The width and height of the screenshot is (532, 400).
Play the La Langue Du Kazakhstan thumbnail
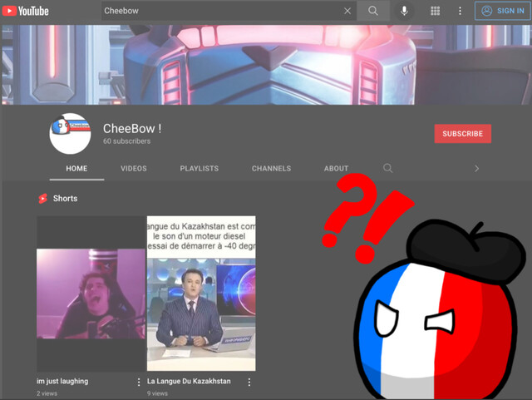click(201, 294)
